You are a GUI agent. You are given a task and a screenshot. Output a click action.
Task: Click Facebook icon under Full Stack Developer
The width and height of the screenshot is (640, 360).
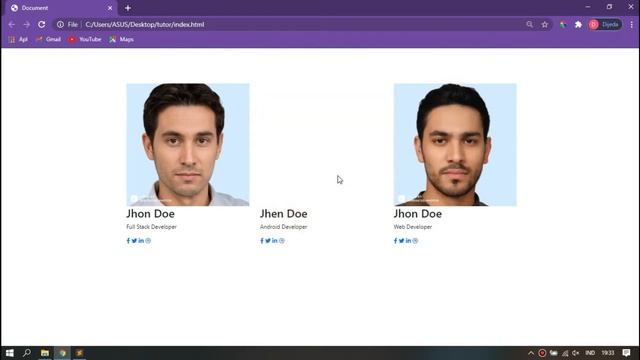[128, 241]
